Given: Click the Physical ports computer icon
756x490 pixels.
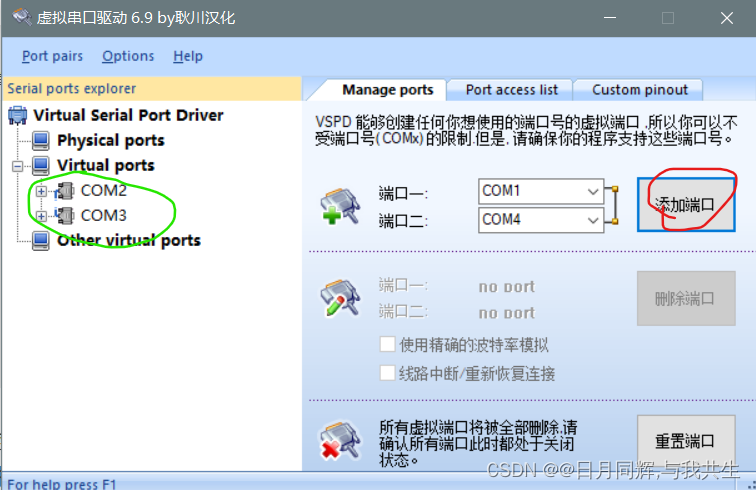Looking at the screenshot, I should pyautogui.click(x=41, y=140).
